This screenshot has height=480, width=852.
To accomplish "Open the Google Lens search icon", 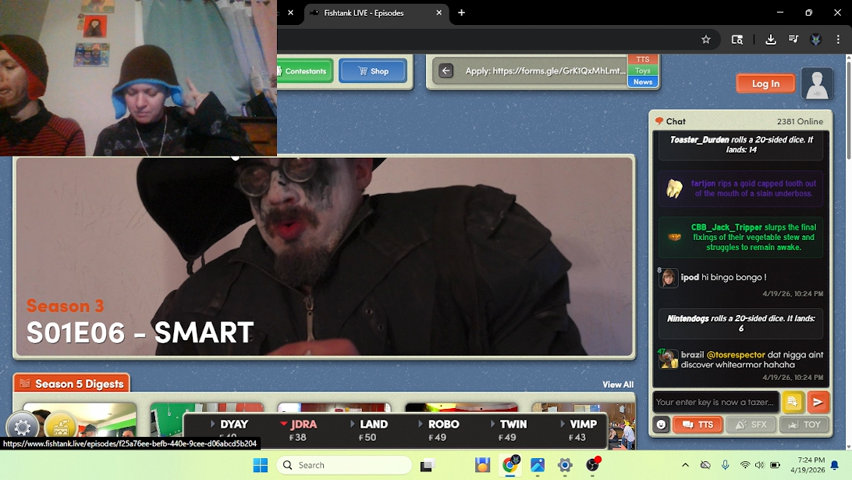I will coord(737,39).
